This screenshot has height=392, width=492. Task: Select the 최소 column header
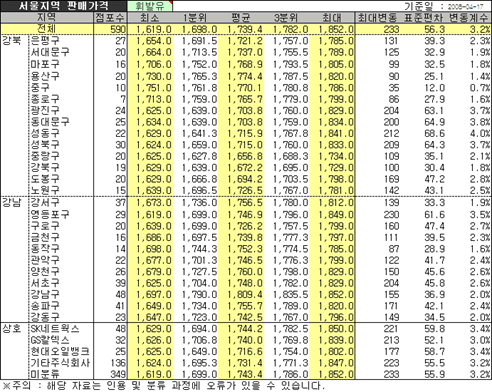(149, 18)
